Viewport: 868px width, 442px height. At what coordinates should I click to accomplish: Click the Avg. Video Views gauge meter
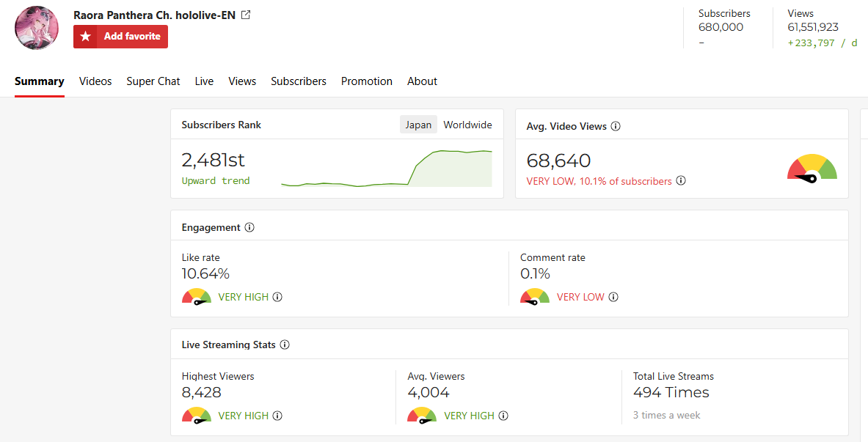coord(812,168)
